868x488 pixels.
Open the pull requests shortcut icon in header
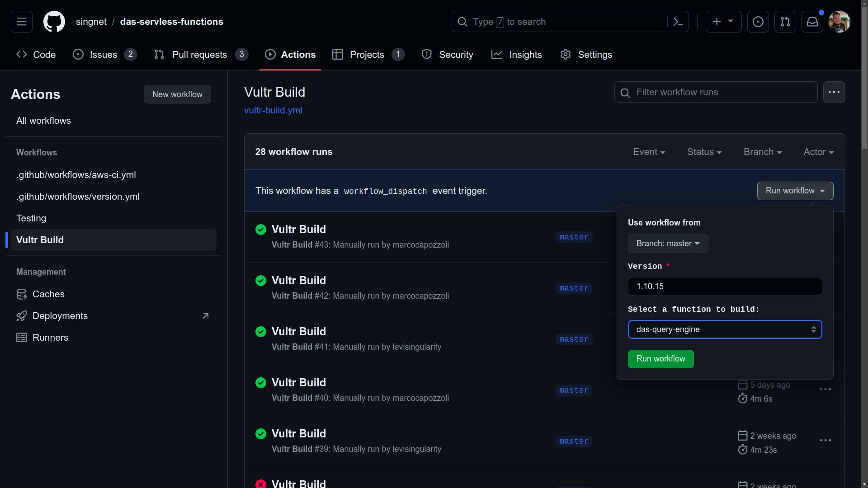point(785,22)
